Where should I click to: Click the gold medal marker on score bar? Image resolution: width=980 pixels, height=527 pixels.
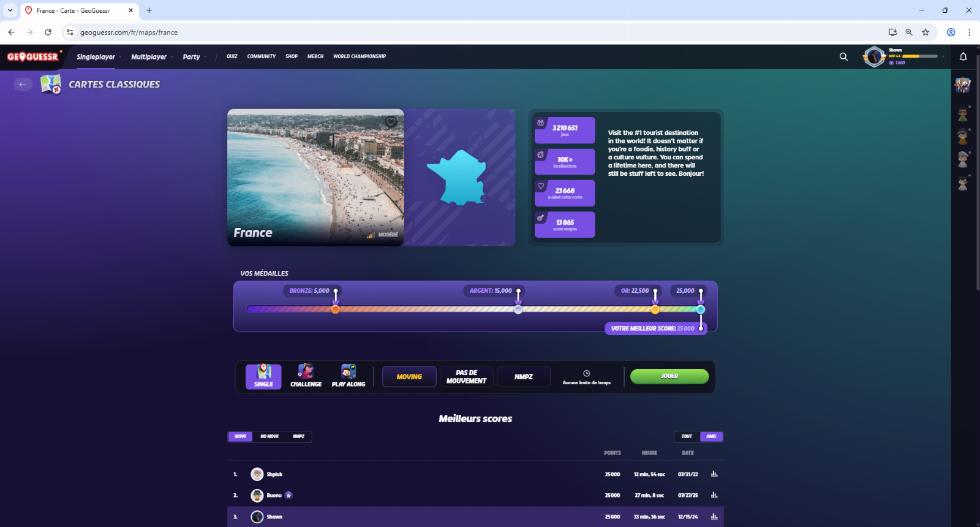(655, 309)
